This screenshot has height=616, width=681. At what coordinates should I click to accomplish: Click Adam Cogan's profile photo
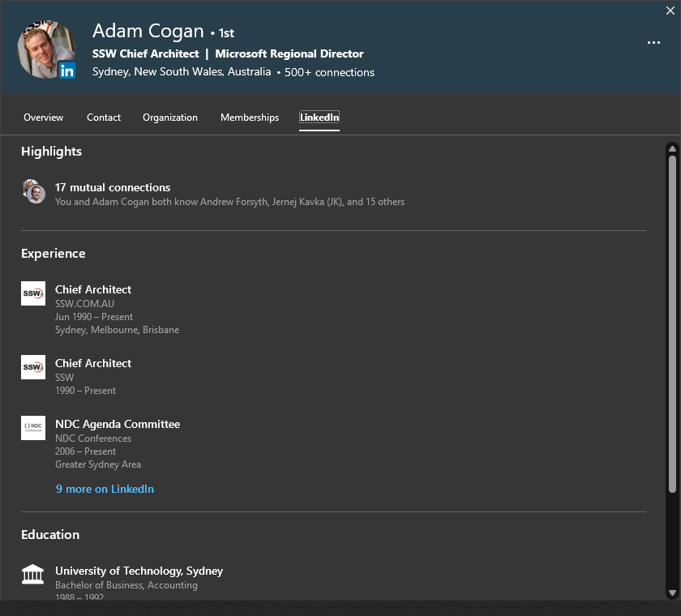coord(45,47)
